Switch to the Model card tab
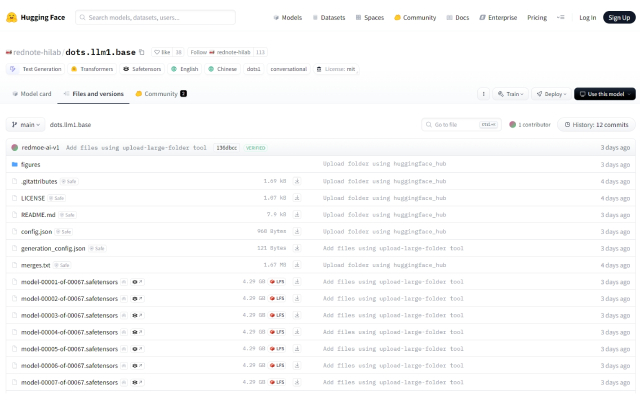This screenshot has height=400, width=640. (x=31, y=93)
